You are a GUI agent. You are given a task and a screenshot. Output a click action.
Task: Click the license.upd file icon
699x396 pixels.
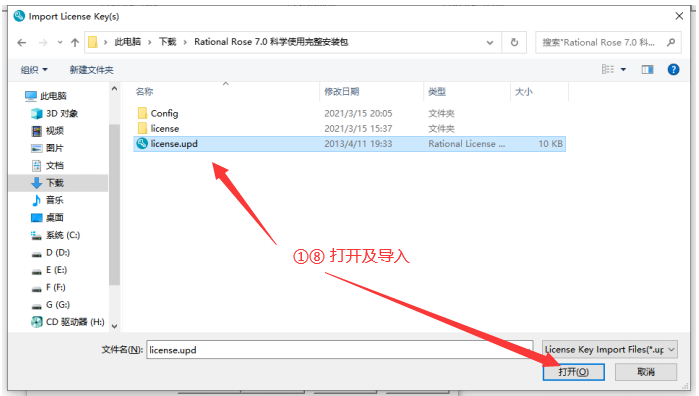142,144
